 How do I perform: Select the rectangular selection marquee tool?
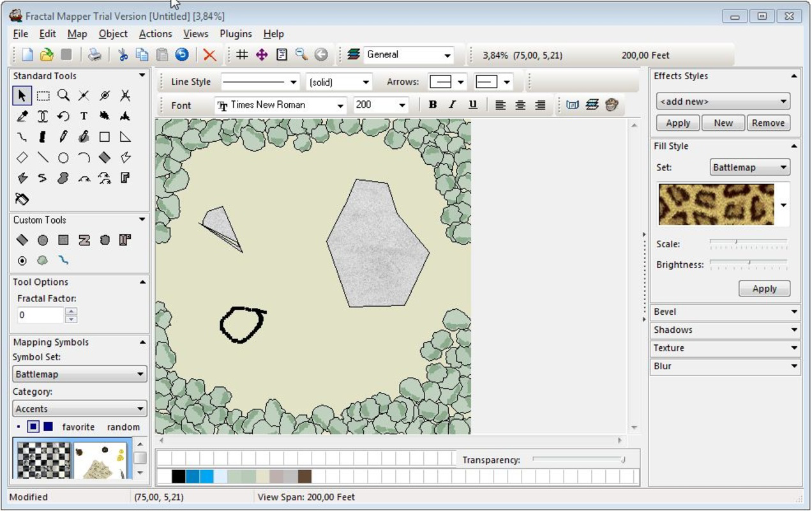pos(43,96)
